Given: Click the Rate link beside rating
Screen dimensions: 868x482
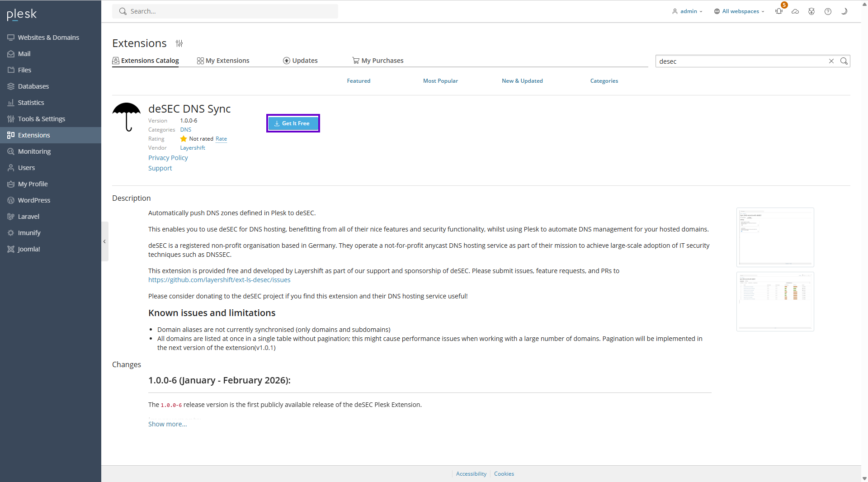Looking at the screenshot, I should [221, 139].
